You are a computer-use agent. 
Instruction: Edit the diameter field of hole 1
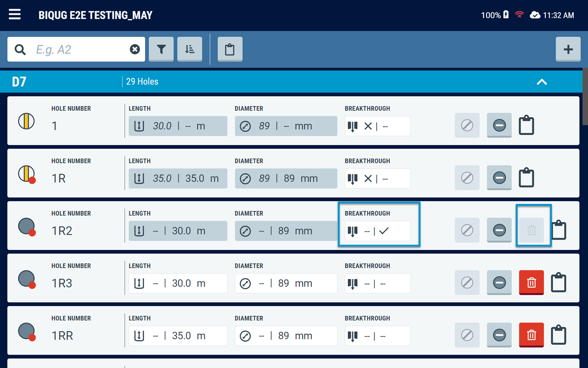(286, 126)
